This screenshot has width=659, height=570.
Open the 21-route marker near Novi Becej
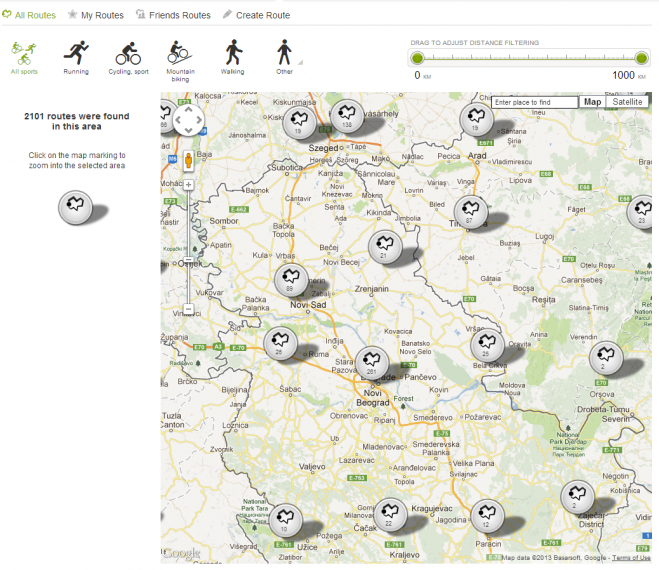tap(385, 247)
